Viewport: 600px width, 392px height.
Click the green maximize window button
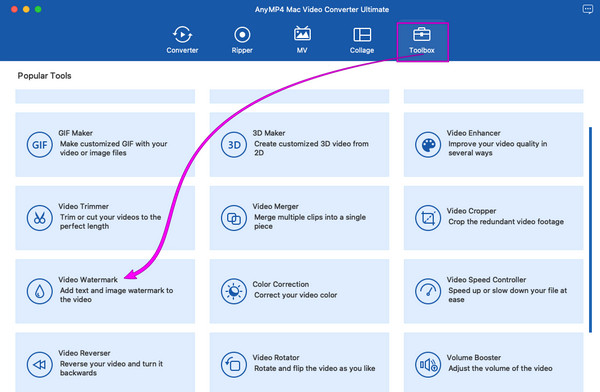(38, 9)
